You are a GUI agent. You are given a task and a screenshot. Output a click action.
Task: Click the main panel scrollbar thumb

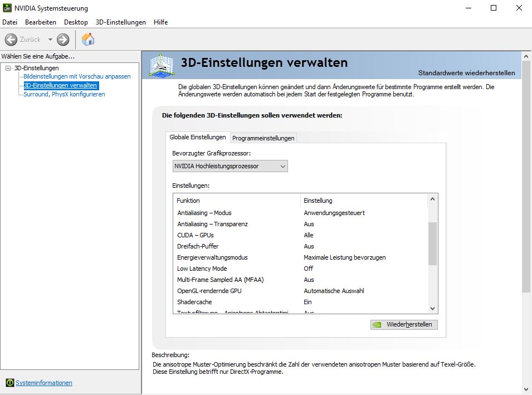coord(526,177)
